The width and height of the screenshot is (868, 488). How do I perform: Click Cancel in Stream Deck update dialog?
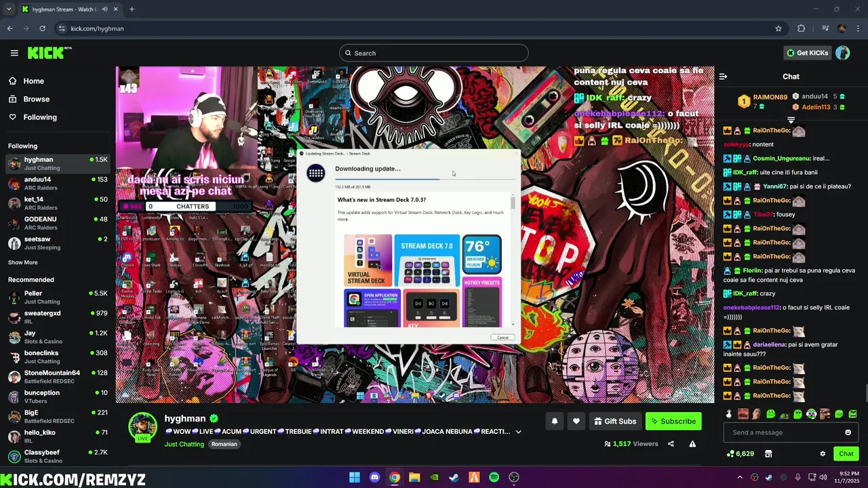502,337
